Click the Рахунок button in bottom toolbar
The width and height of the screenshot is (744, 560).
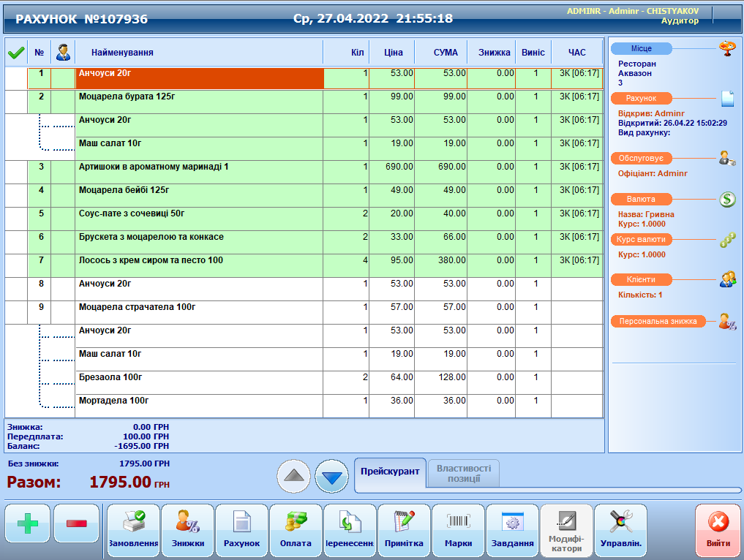[241, 530]
